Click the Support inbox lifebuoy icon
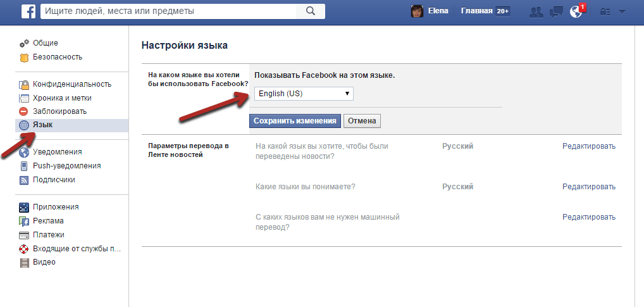 24,249
